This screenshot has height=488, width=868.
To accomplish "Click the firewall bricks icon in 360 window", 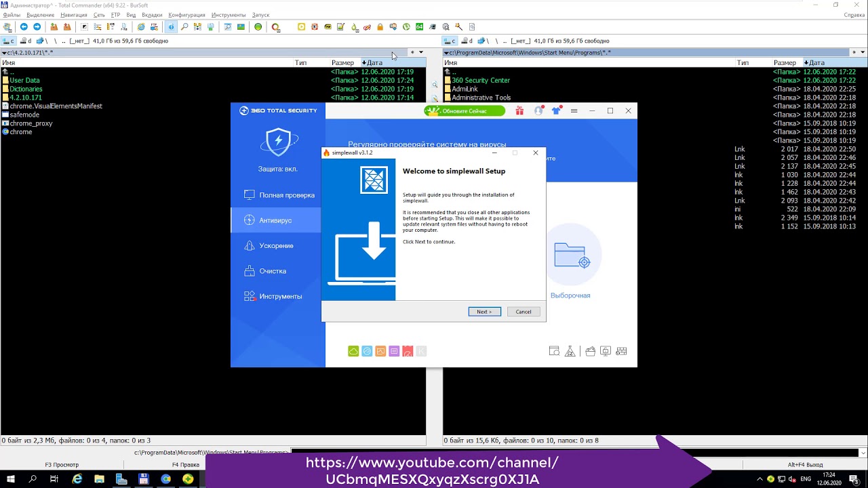I will click(621, 351).
